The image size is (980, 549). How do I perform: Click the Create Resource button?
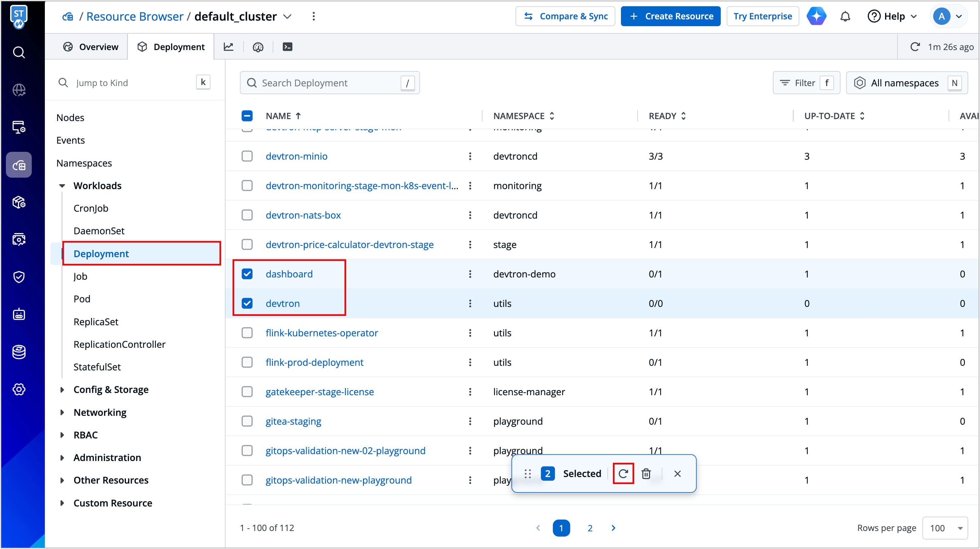click(670, 16)
